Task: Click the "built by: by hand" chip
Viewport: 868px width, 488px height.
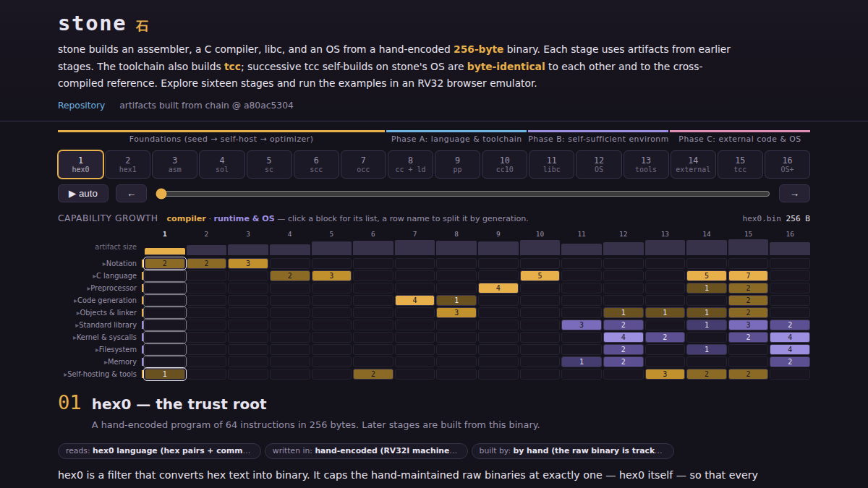Action: click(573, 451)
